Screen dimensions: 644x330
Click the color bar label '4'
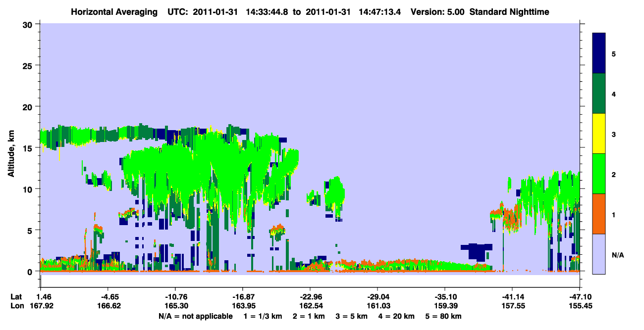(x=614, y=94)
